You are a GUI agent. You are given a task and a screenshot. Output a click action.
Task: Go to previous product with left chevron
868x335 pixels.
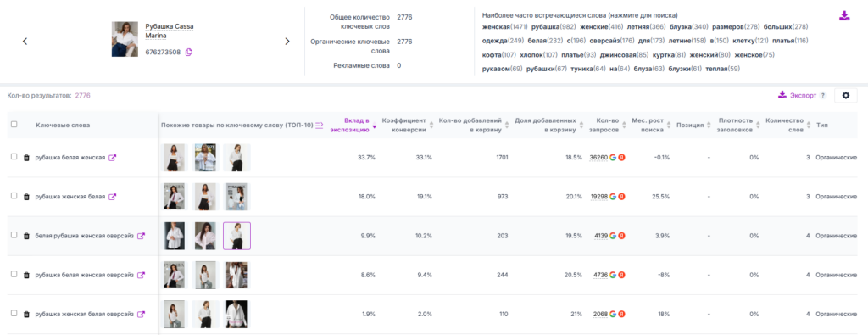coord(25,41)
